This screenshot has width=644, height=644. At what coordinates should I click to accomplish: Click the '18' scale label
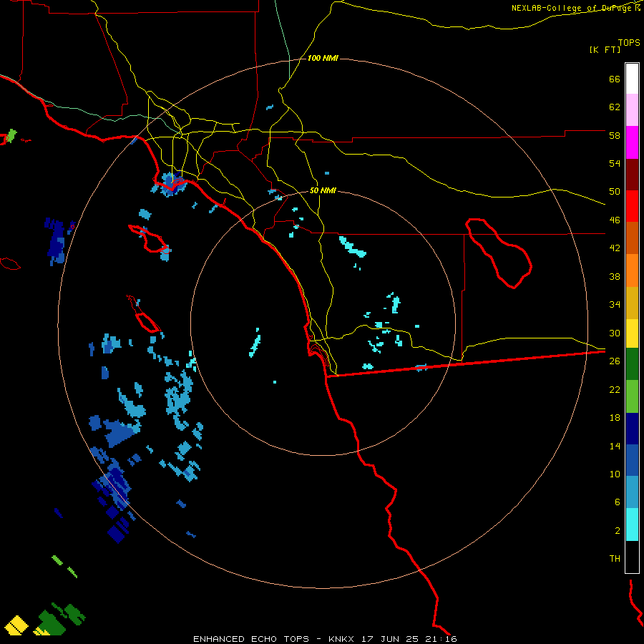[615, 418]
